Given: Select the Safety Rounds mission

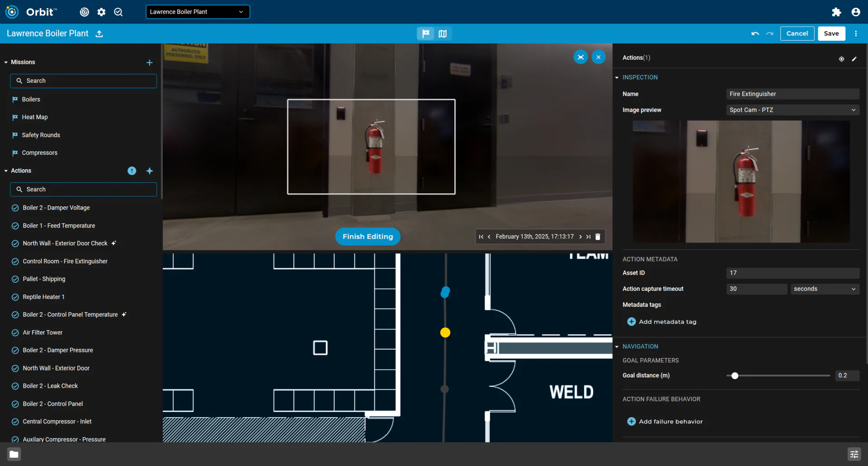Looking at the screenshot, I should [41, 135].
